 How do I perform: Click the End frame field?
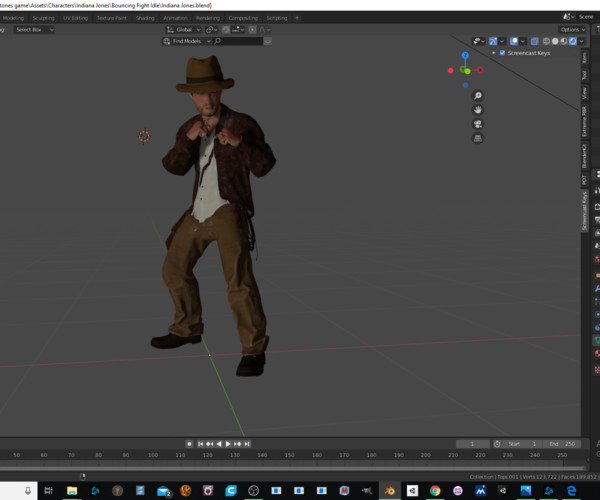point(562,444)
